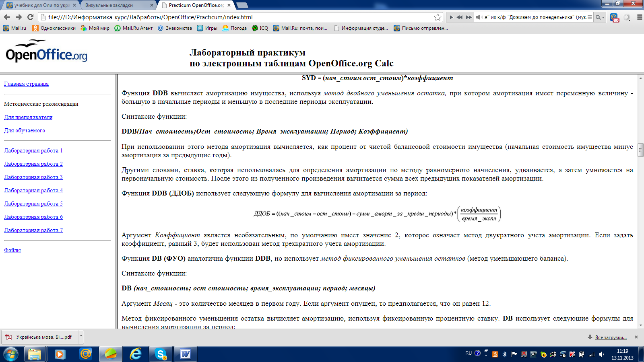
Task: Open 'Лабораторная работа 6' link
Action: click(33, 217)
